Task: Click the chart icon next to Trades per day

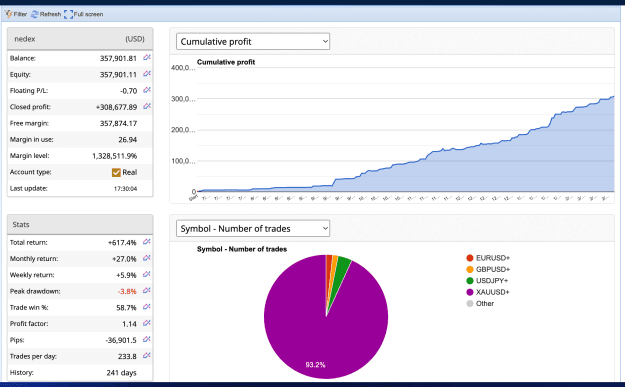Action: [147, 356]
